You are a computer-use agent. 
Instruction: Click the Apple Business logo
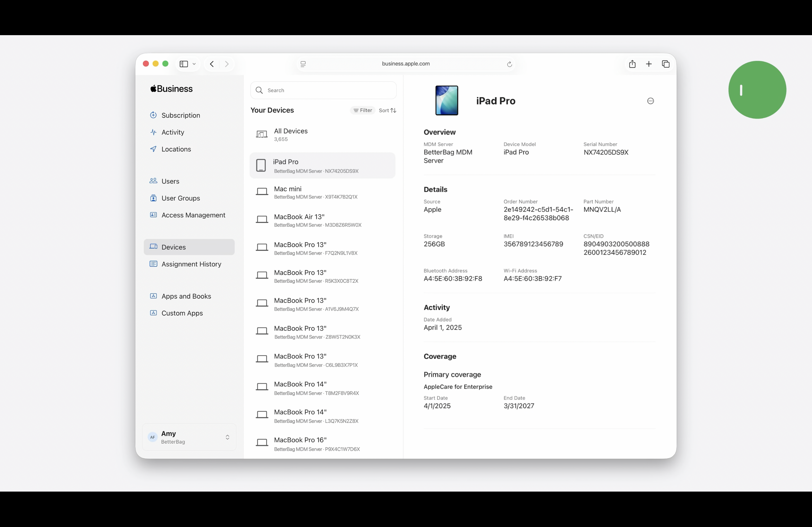click(172, 89)
